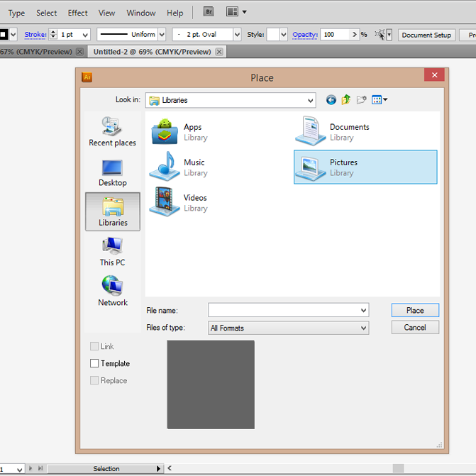Image resolution: width=476 pixels, height=476 pixels.
Task: Open the Help menu
Action: [175, 13]
